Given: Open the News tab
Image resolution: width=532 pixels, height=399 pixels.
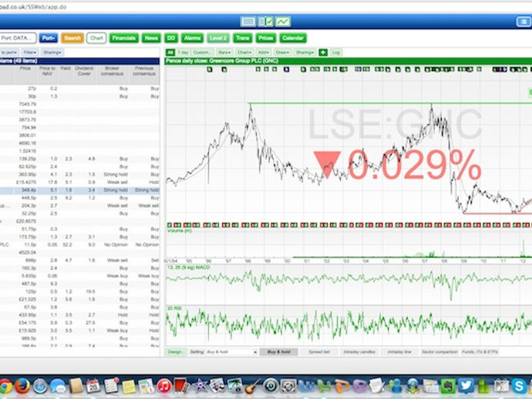Looking at the screenshot, I should tap(151, 38).
